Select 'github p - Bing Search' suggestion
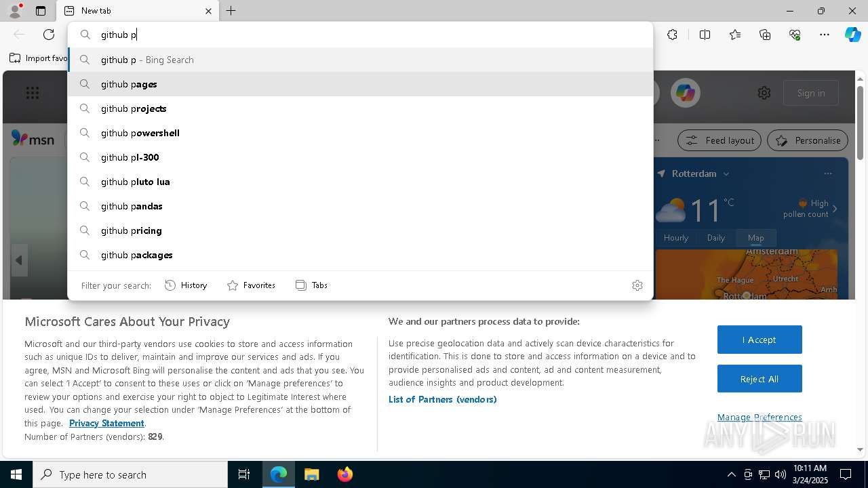868x488 pixels. click(x=360, y=60)
